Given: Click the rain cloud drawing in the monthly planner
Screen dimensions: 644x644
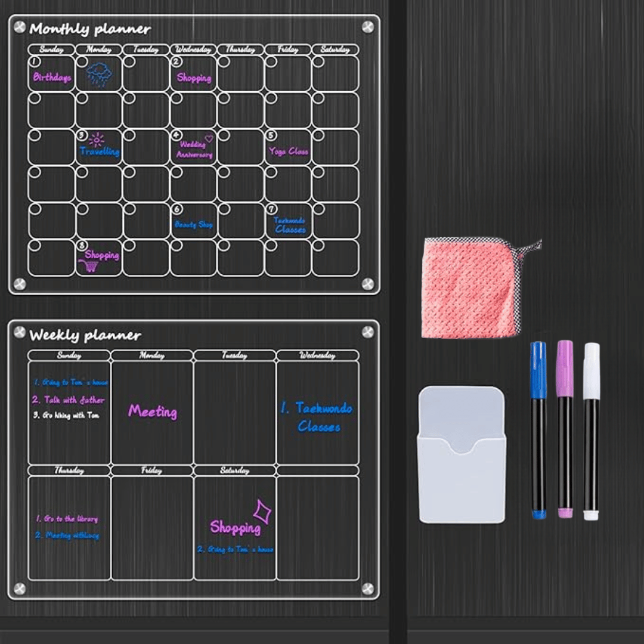Looking at the screenshot, I should pyautogui.click(x=99, y=75).
